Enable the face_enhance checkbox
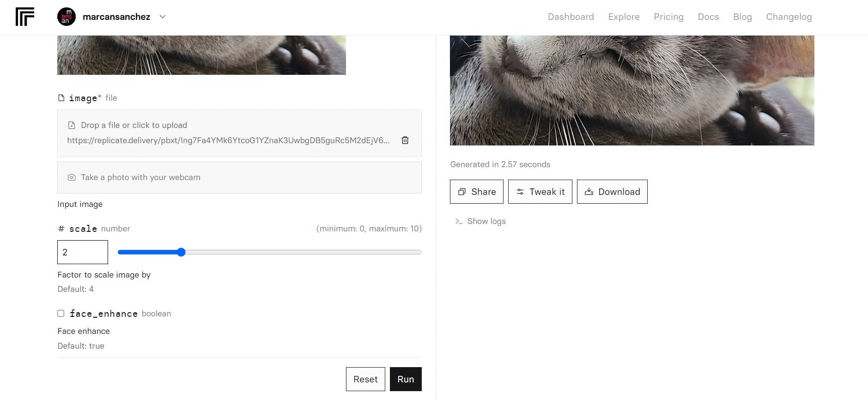868x399 pixels. pyautogui.click(x=61, y=314)
